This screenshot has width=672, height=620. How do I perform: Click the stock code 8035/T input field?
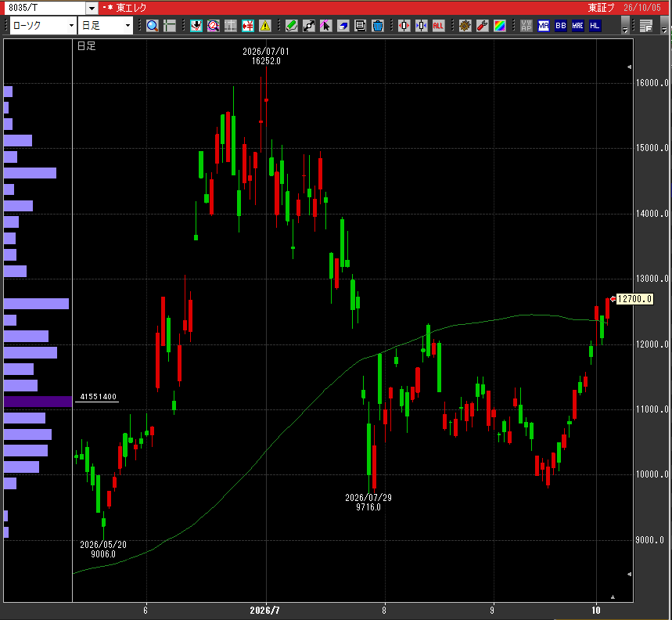(47, 8)
